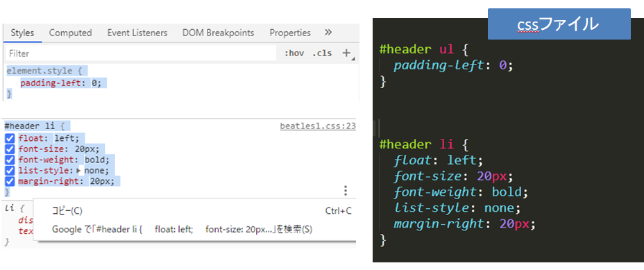This screenshot has width=644, height=270.
Task: Open the Event Listeners tab
Action: [137, 33]
